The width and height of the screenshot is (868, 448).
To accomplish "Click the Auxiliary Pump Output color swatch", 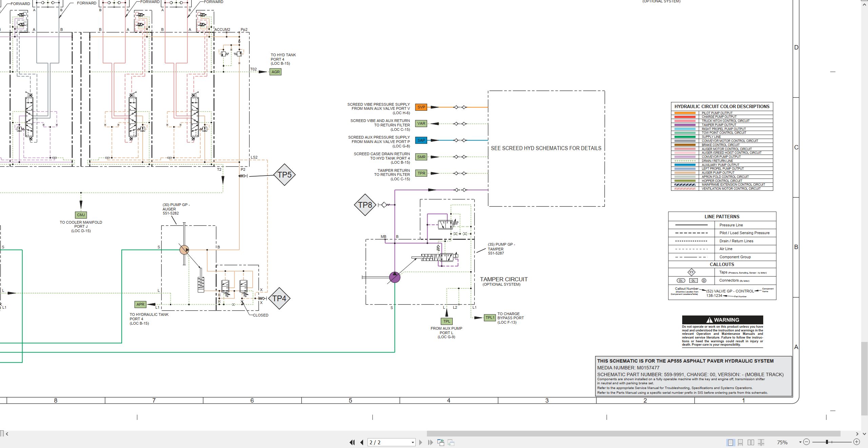I will 685,165.
